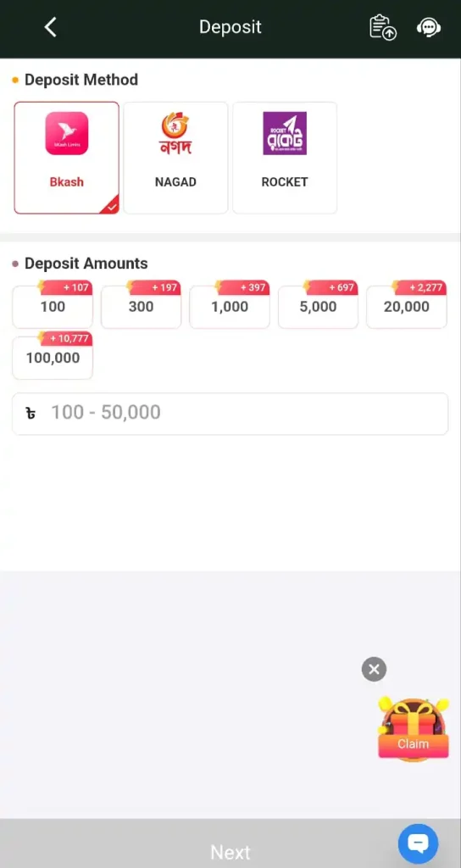Select NAGAD as deposit method
Viewport: 461px width, 868px height.
tap(175, 158)
